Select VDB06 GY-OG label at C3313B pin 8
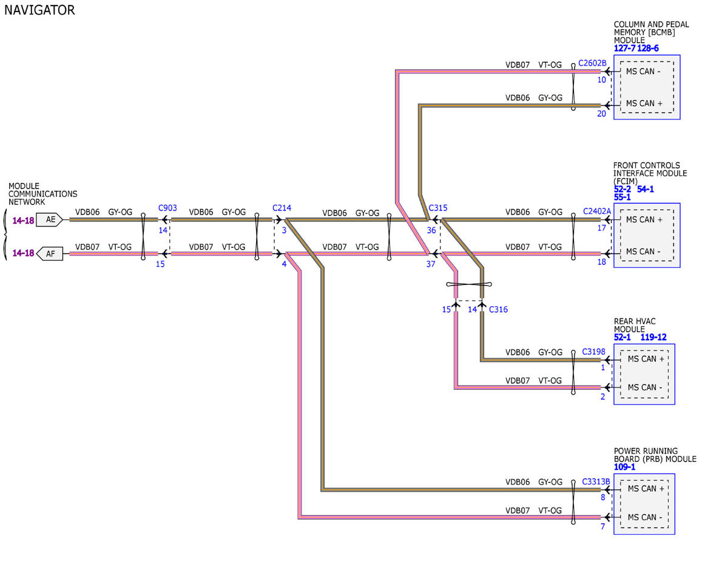 [534, 482]
